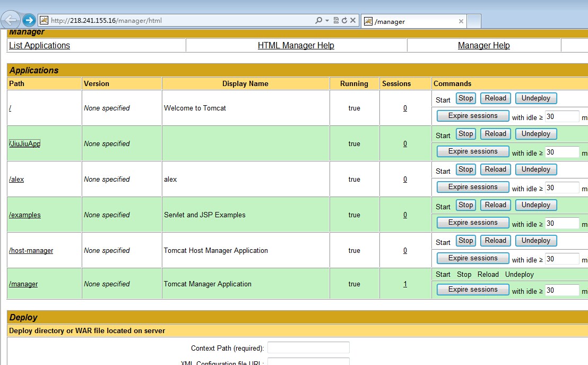This screenshot has width=588, height=365.
Task: Select the 'Tomcat Manager Application' display name text
Action: coord(207,284)
